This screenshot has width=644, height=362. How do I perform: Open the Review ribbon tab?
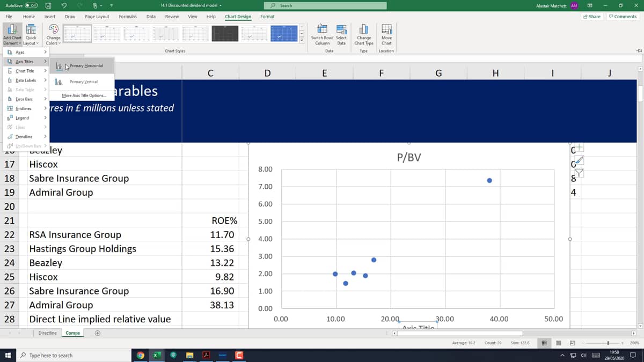(172, 17)
